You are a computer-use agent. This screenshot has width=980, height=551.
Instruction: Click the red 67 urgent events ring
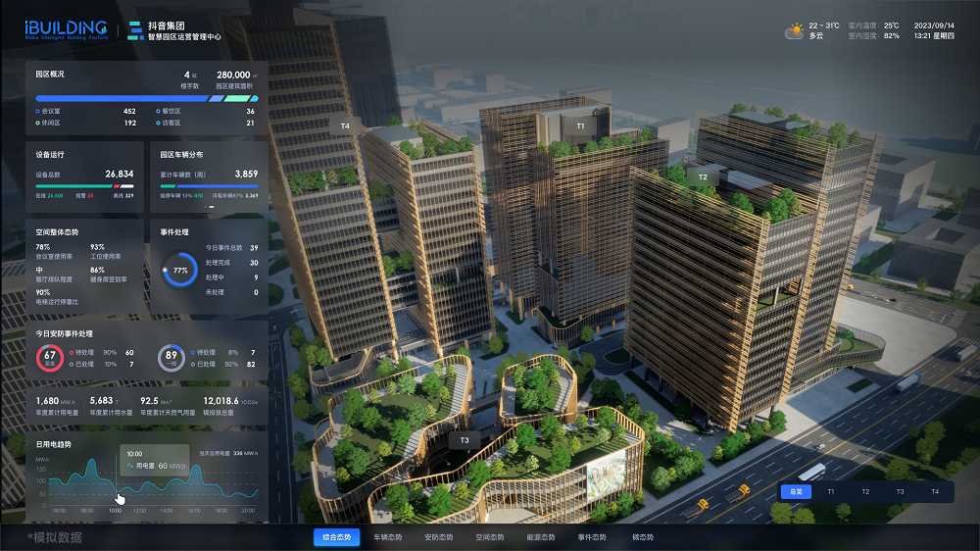click(49, 359)
